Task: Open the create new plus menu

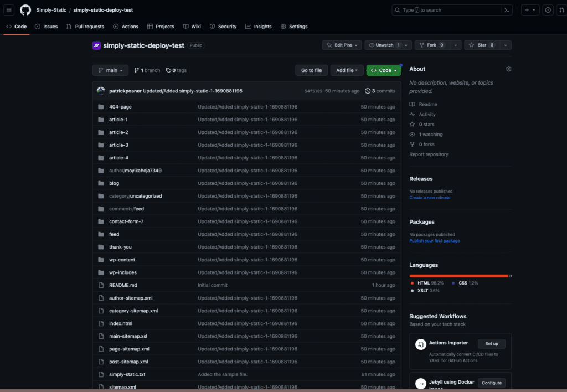Action: tap(530, 10)
